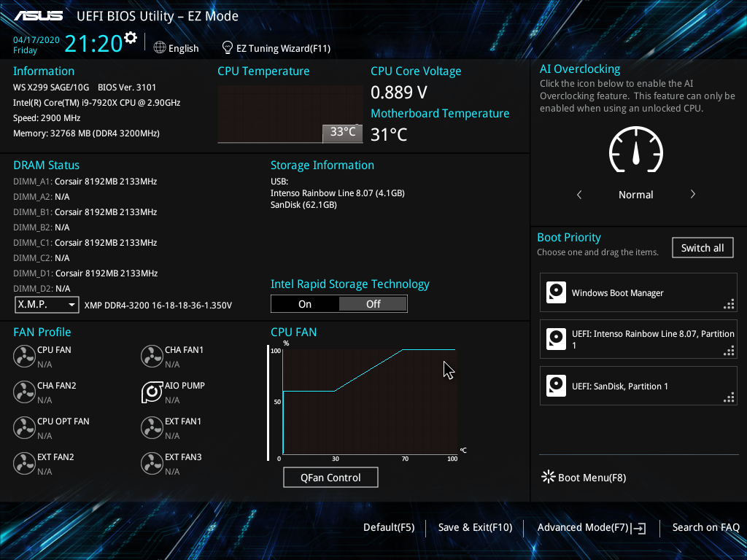Open the X.M.P. dropdown
The width and height of the screenshot is (747, 560).
pos(47,304)
